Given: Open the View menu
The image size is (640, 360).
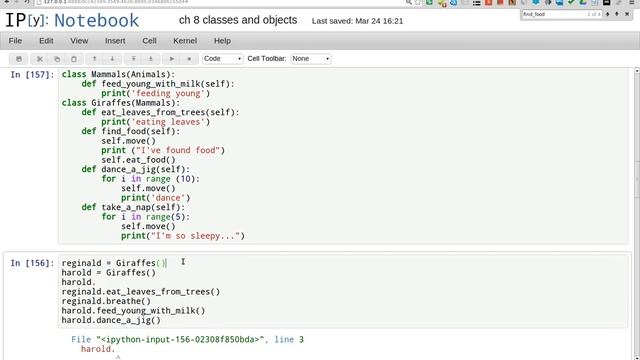Looking at the screenshot, I should (79, 41).
